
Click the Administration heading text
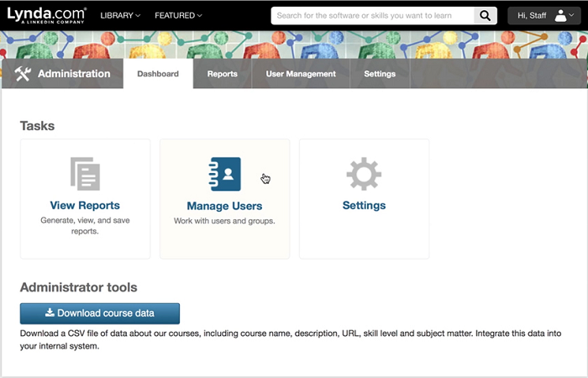pos(74,74)
